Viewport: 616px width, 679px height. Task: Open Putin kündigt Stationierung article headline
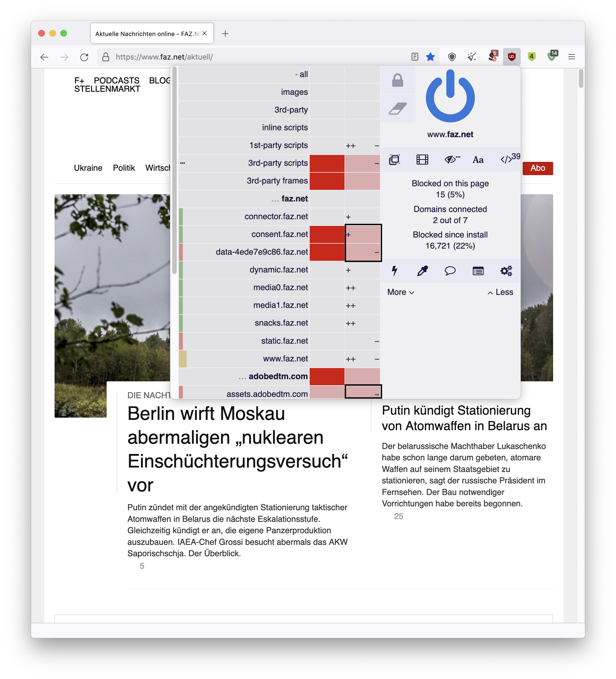(x=464, y=418)
